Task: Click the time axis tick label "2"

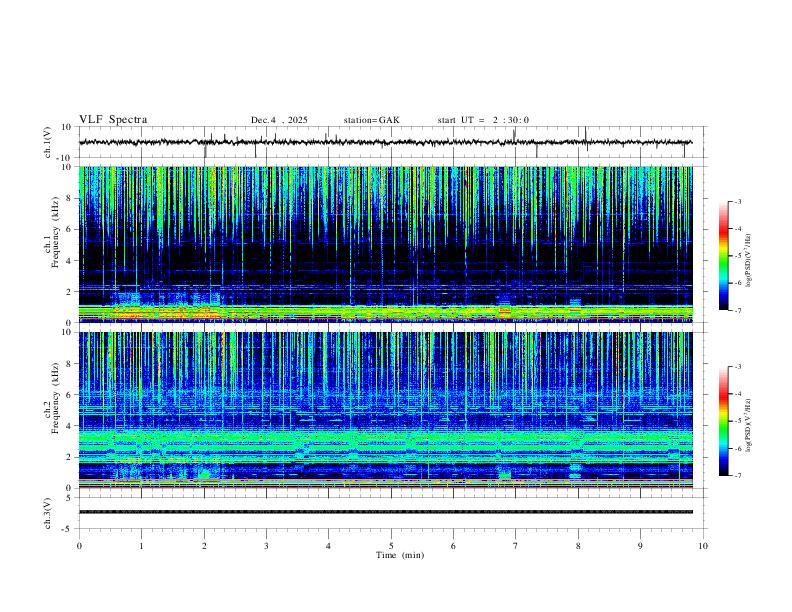Action: (x=204, y=546)
